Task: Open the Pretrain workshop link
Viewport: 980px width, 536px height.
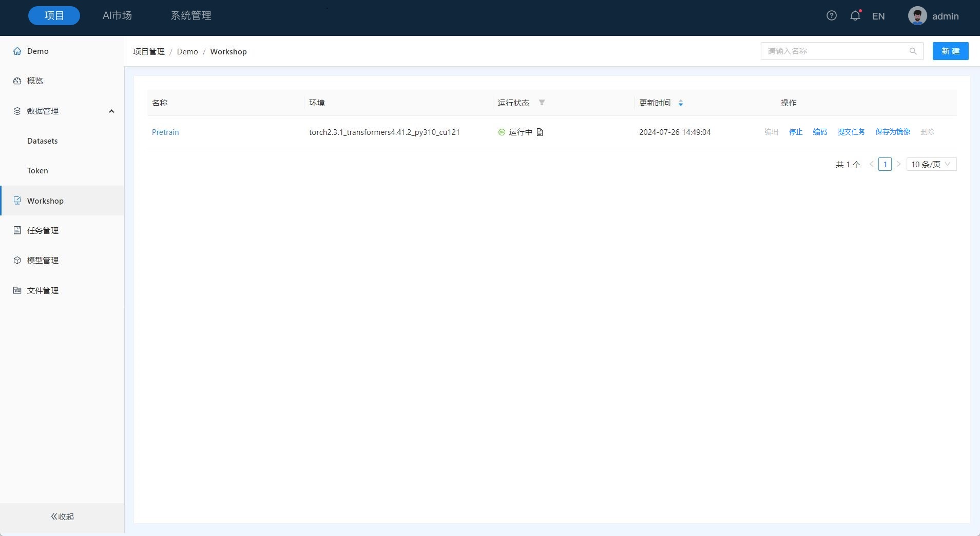Action: [165, 132]
